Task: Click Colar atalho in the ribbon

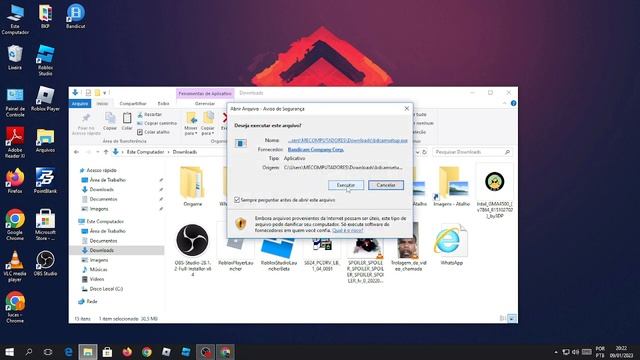Action: click(x=153, y=132)
